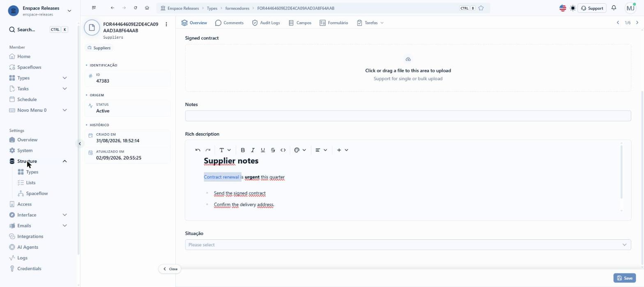Viewport: 644px width, 287px height.
Task: Navigate forward with arrow icon
Action: (x=124, y=8)
